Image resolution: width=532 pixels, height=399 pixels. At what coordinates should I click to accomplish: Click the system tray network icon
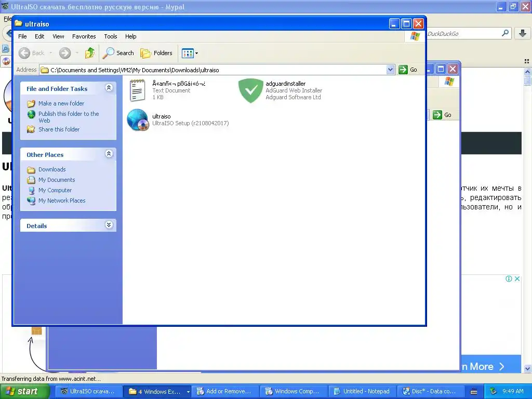[494, 391]
